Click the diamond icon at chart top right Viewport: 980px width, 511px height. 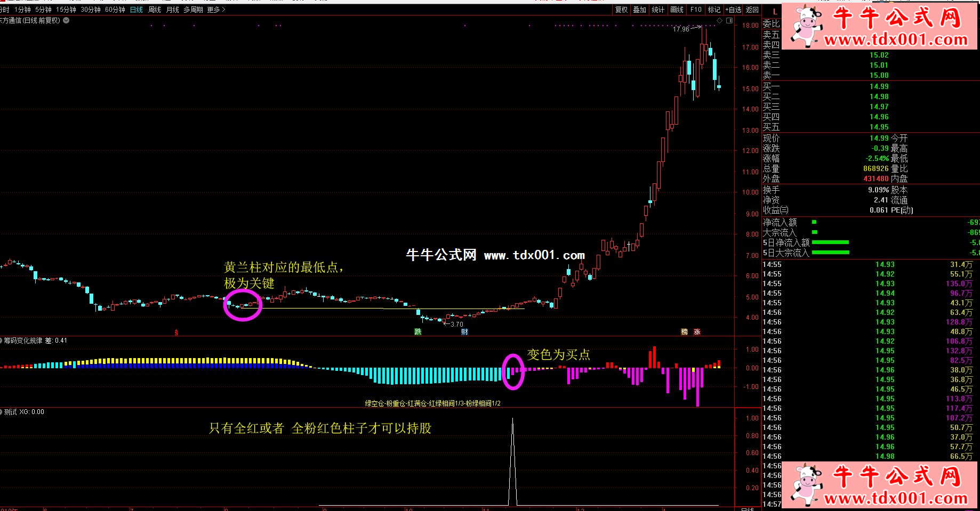719,21
